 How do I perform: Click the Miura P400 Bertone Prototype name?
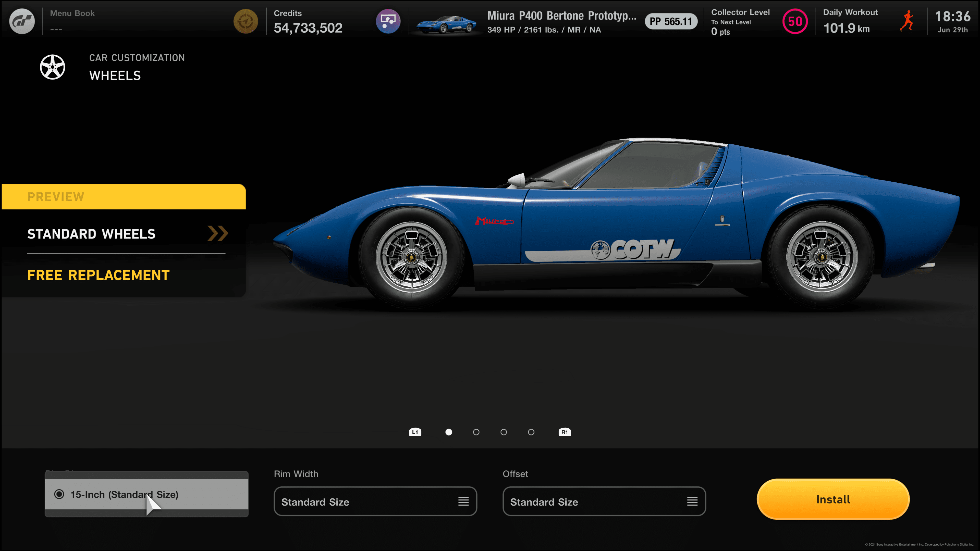click(x=561, y=16)
